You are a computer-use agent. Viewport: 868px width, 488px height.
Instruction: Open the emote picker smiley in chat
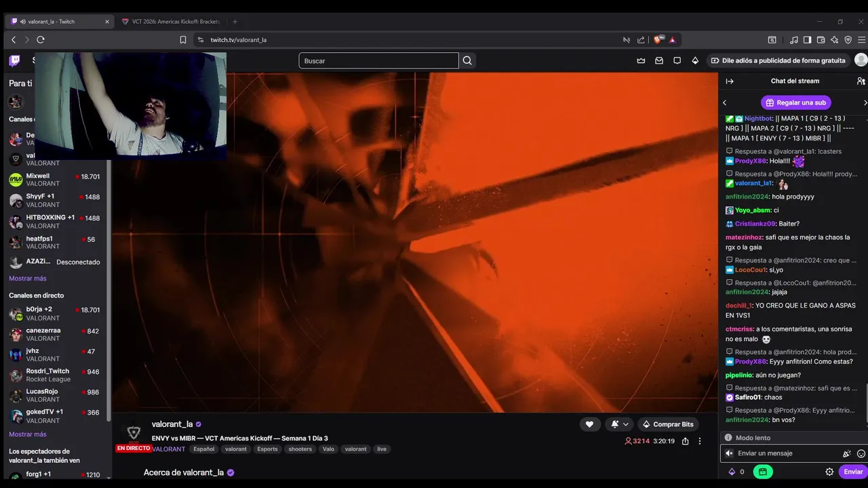861,453
